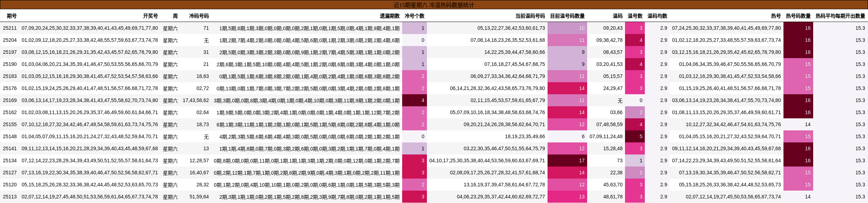
Task: Select the 温号数 cell 1 in row 25134
Action: pyautogui.click(x=635, y=160)
